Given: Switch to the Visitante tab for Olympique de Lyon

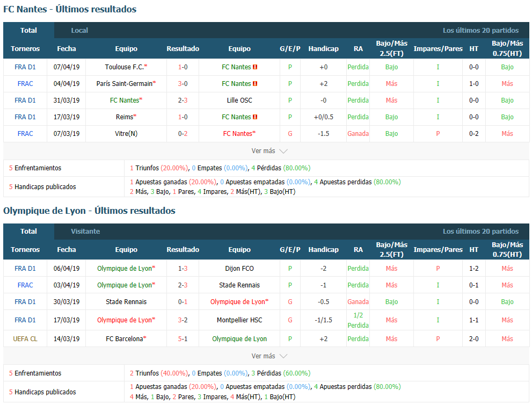Looking at the screenshot, I should coord(85,232).
